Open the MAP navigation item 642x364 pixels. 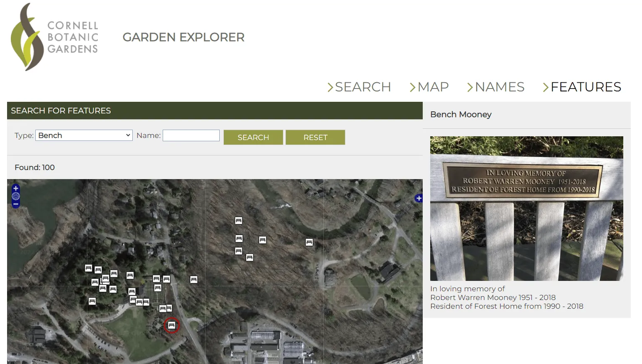(x=429, y=87)
